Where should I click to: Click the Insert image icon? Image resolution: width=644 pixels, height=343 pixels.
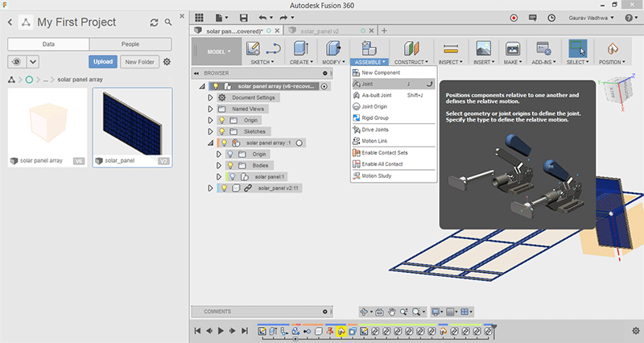484,48
